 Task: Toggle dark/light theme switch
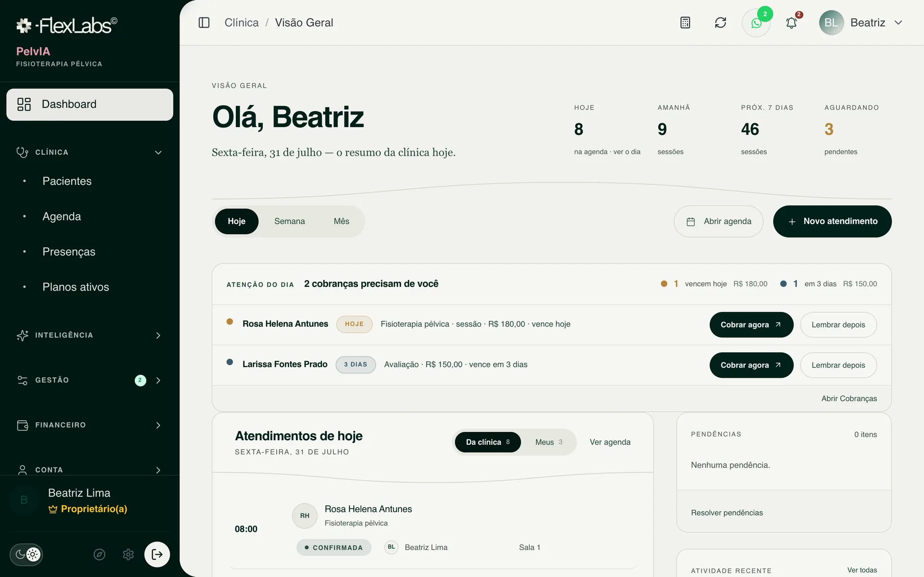coord(26,554)
